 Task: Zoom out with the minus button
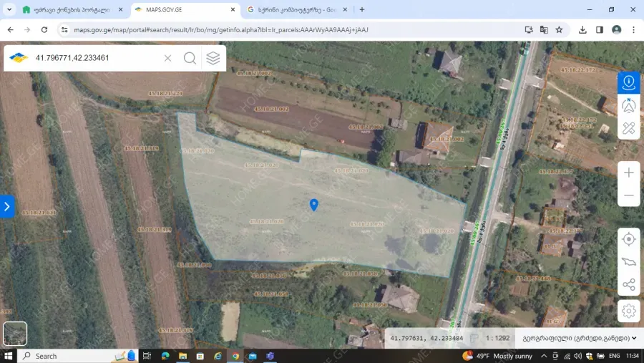[628, 195]
